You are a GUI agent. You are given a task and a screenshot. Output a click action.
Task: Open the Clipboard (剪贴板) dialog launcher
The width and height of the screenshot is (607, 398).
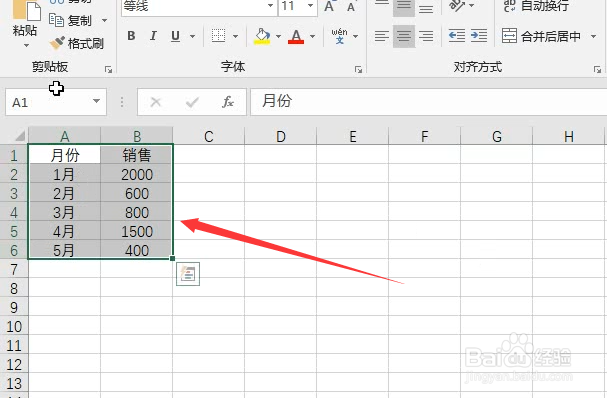[108, 70]
